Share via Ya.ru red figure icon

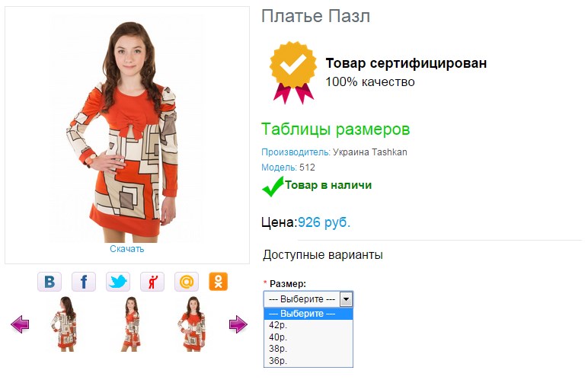[152, 282]
